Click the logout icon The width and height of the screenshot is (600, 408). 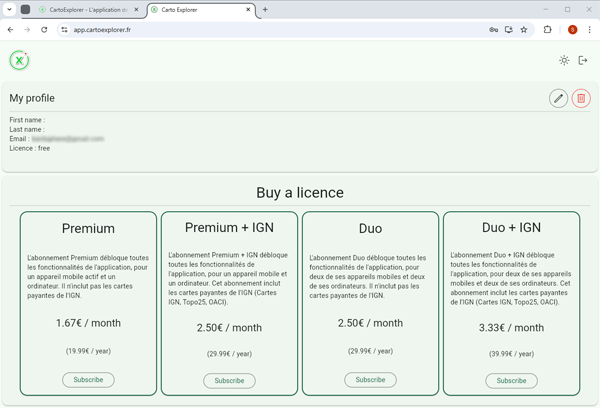pyautogui.click(x=583, y=61)
